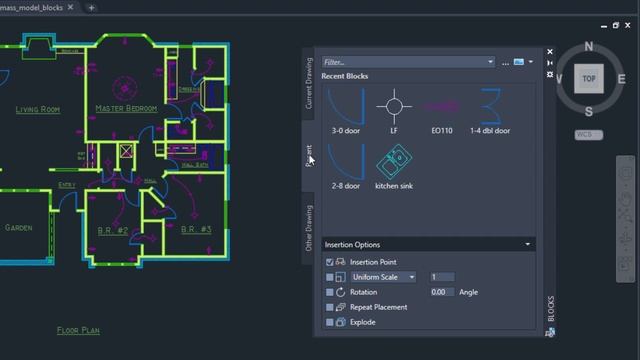Collapse the Insertion Options section
Image resolution: width=640 pixels, height=360 pixels.
528,244
